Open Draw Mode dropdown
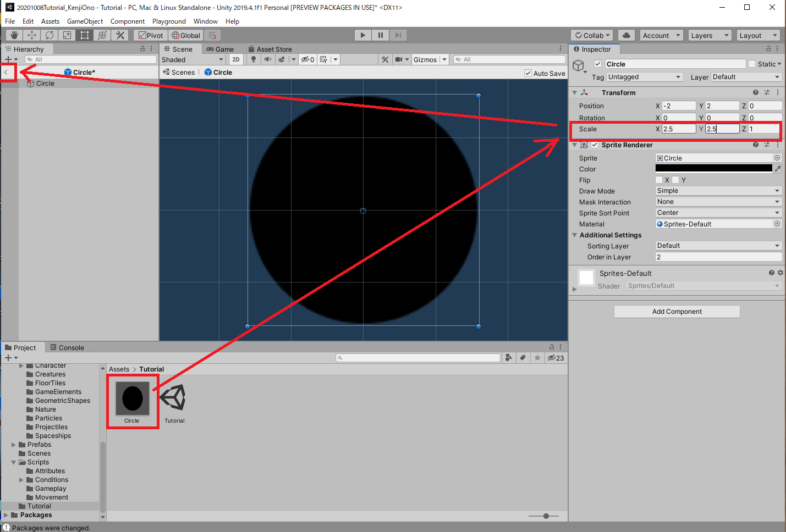The image size is (786, 532). click(718, 191)
